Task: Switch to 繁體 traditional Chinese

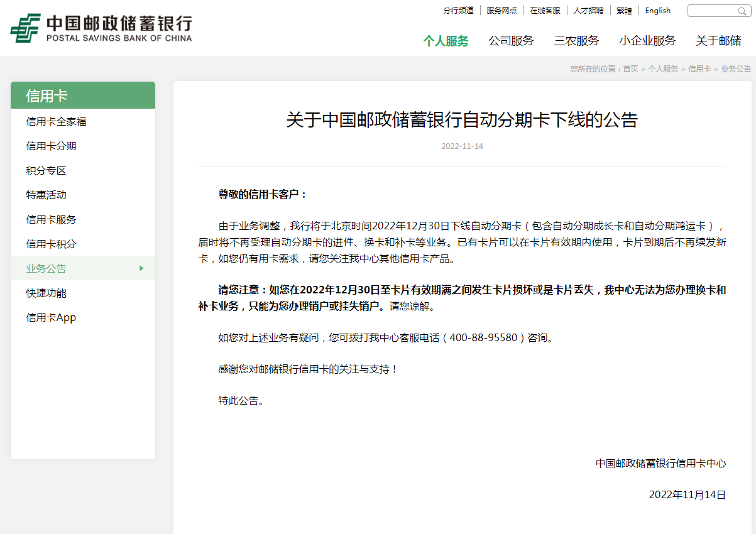Action: point(624,11)
